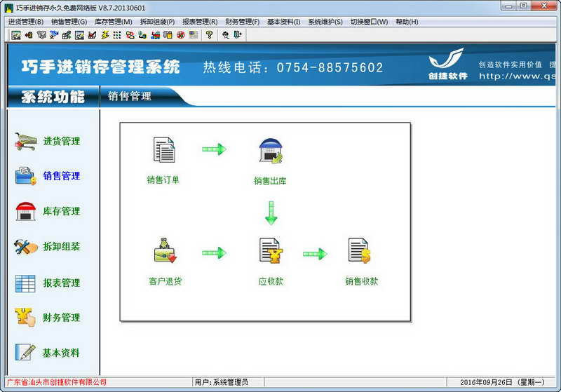Open the 销售收款 payment icon

tap(360, 251)
